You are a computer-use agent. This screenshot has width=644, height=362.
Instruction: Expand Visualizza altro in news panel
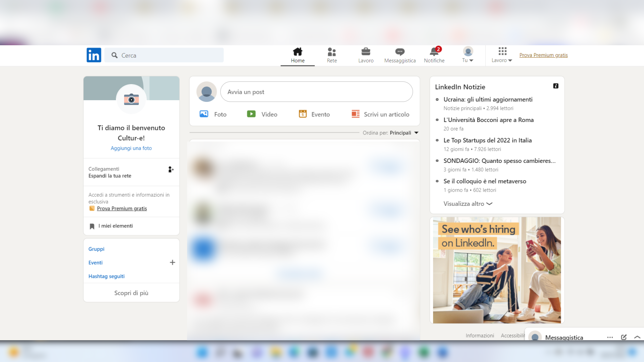[x=468, y=204]
